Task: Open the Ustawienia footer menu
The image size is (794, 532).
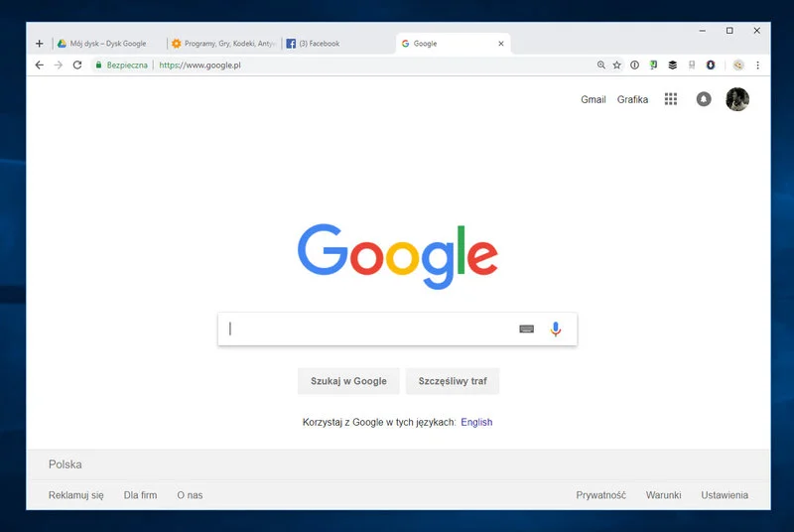Action: click(x=725, y=495)
